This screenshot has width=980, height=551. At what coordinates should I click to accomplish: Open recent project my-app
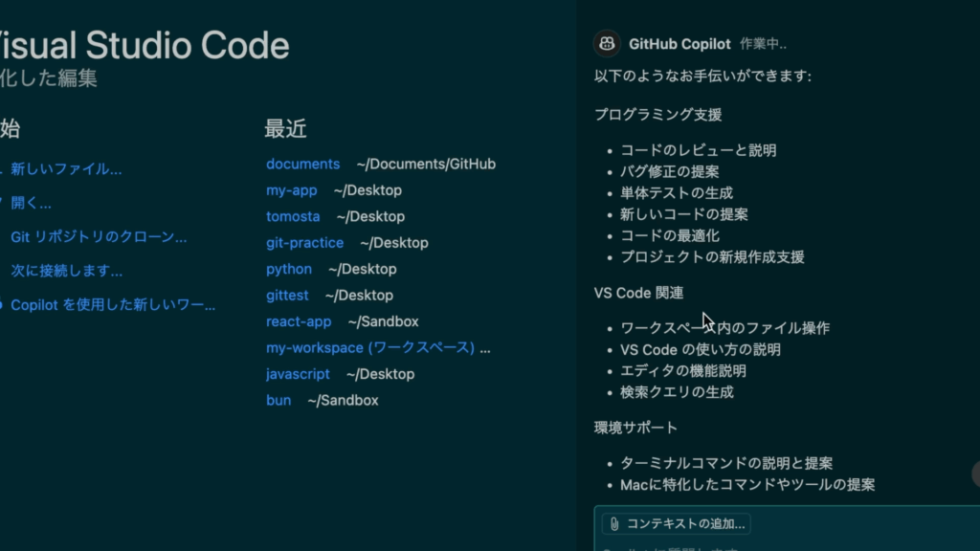point(291,190)
